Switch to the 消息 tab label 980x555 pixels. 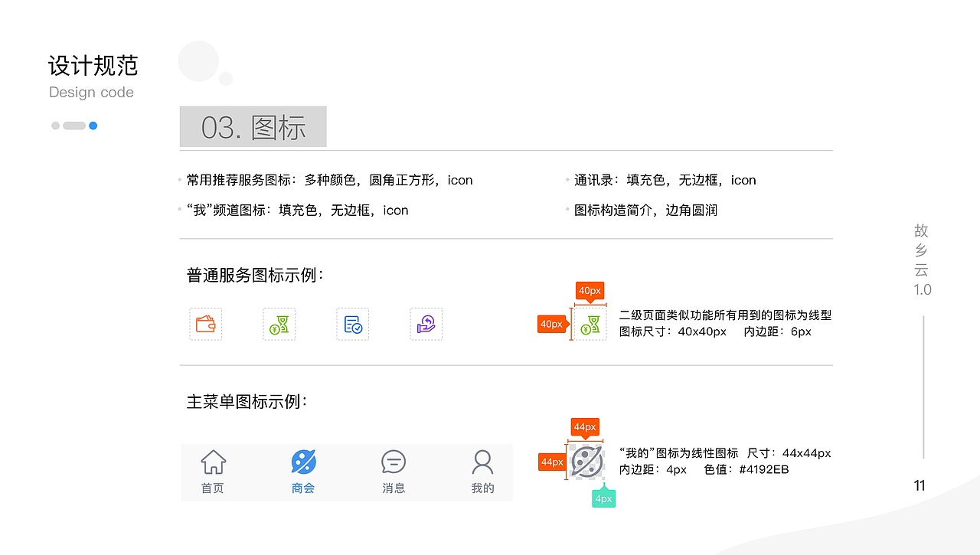click(394, 488)
